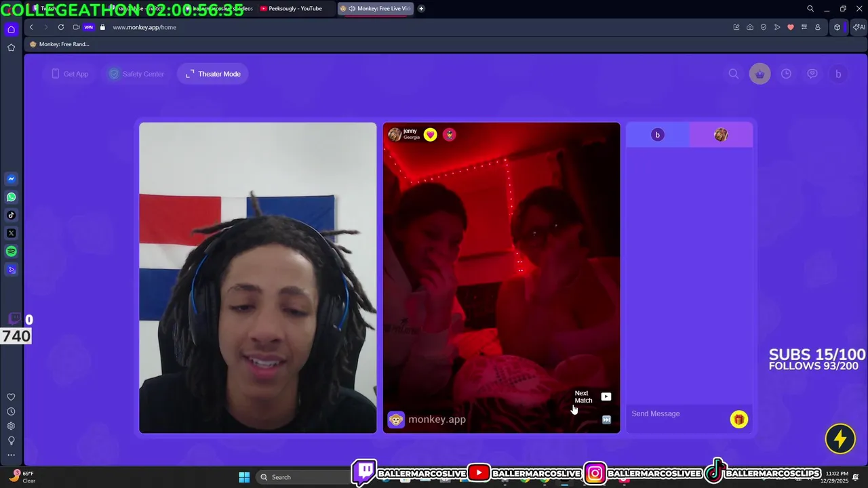Click the yellow lightning bolt button
868x488 pixels.
840,439
